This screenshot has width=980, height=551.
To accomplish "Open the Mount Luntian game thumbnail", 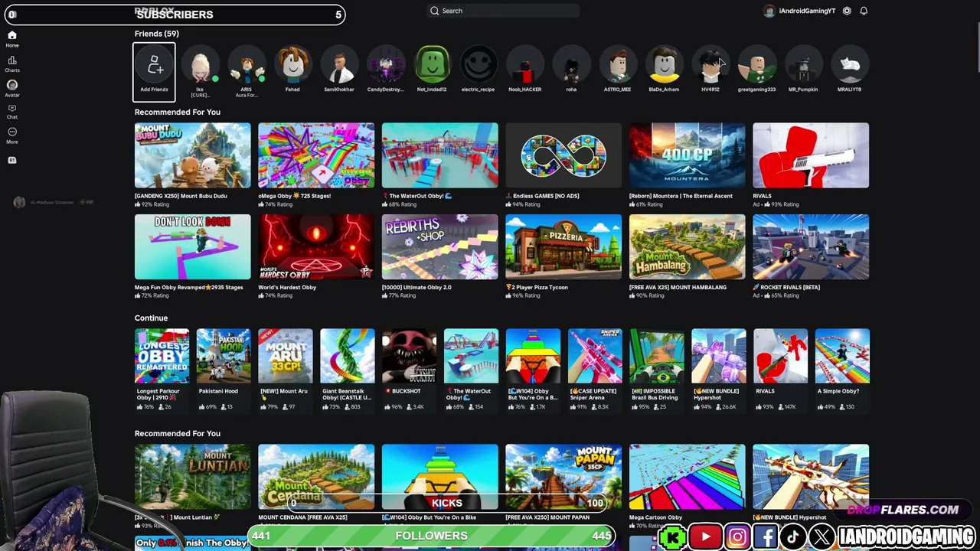I will click(x=192, y=477).
